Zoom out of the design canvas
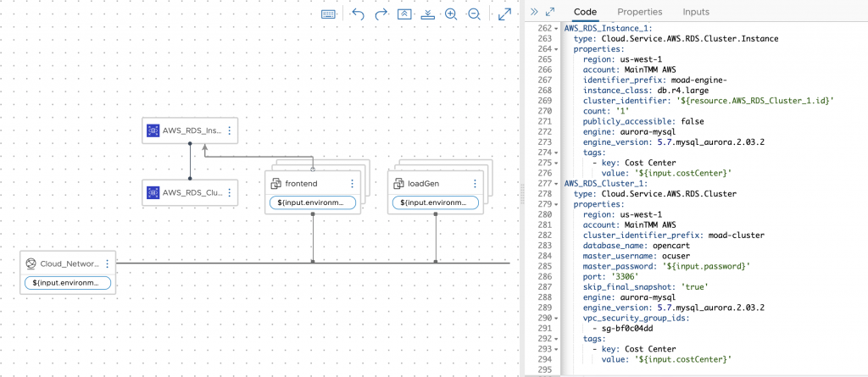Image resolution: width=868 pixels, height=377 pixels. (x=474, y=14)
